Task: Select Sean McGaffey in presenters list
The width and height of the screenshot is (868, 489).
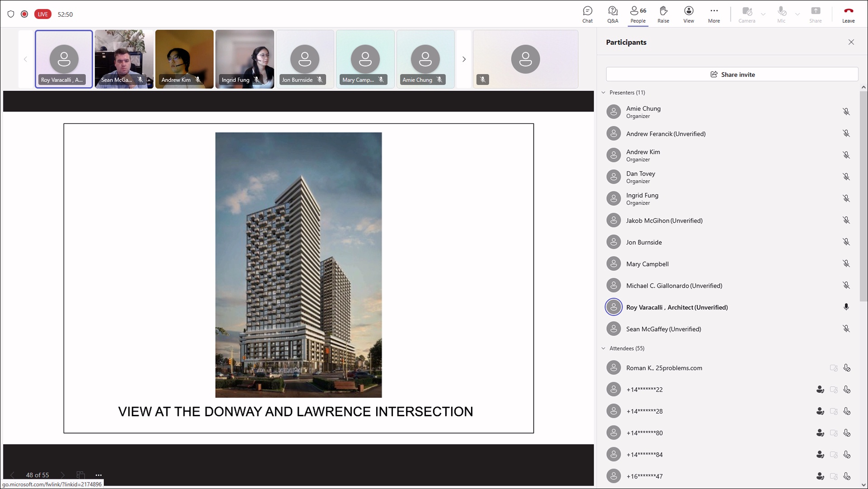Action: tap(663, 329)
